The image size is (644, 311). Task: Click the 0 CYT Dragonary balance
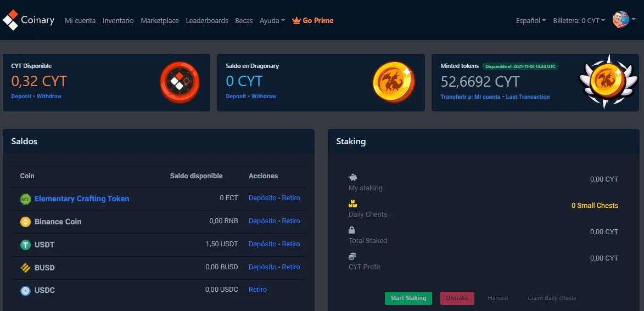[x=244, y=81]
